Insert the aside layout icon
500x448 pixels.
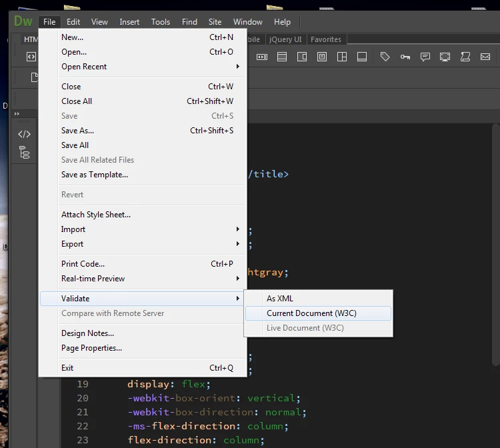click(301, 57)
